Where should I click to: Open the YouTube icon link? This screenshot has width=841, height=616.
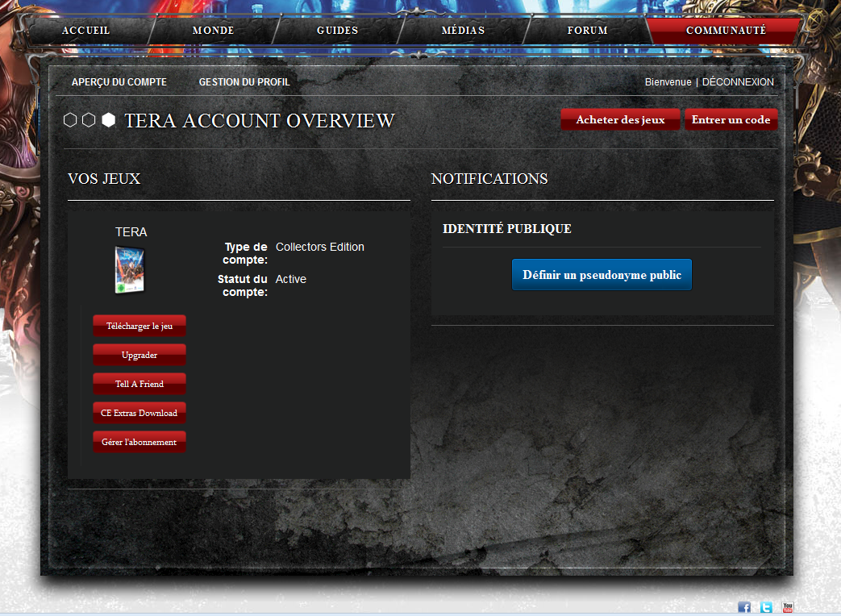click(x=787, y=607)
